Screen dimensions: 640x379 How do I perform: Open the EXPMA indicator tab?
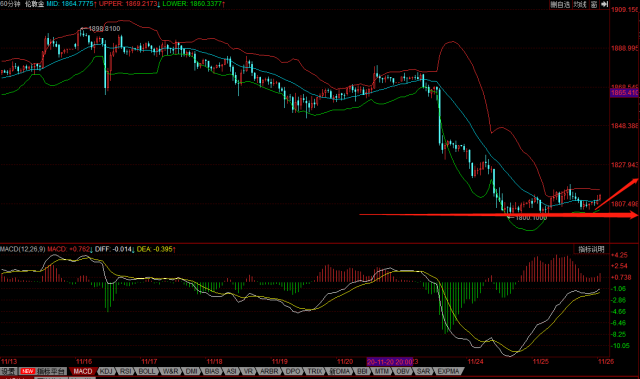coord(448,371)
